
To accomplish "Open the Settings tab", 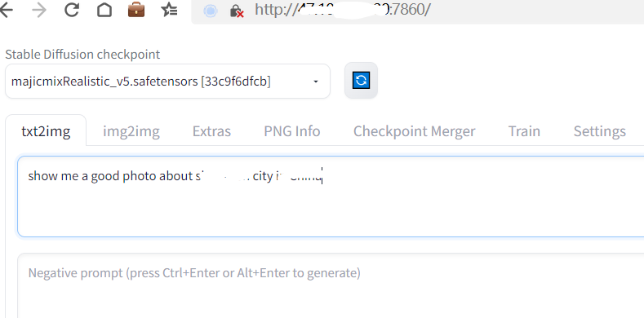I will click(x=600, y=131).
